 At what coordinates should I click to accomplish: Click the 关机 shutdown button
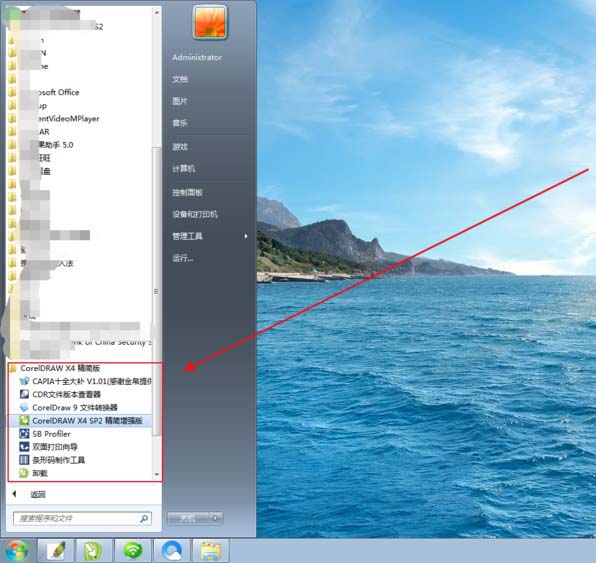click(188, 518)
